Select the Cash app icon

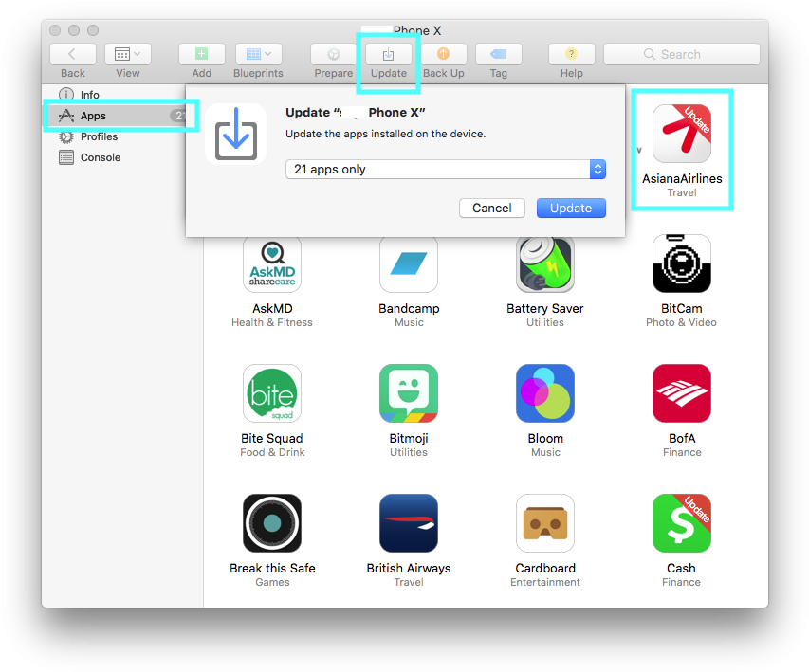[682, 523]
